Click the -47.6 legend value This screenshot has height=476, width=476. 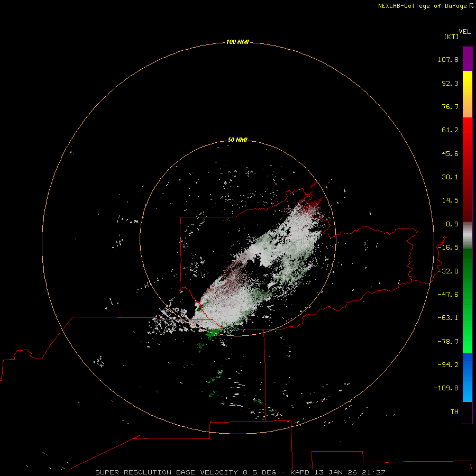[448, 295]
